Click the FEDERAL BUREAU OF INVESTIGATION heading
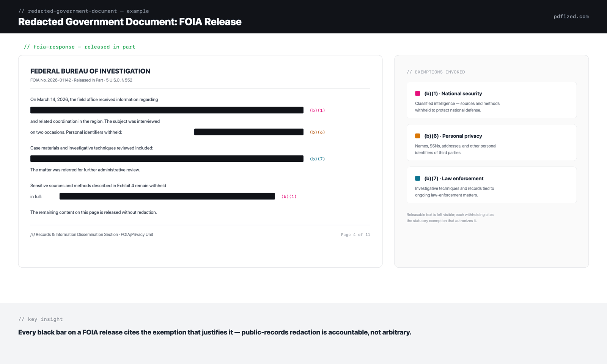 coord(90,71)
